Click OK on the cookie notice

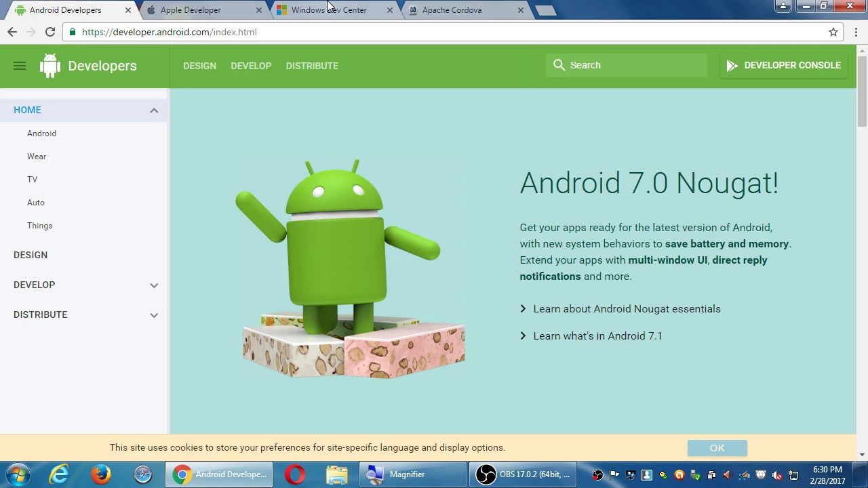coord(717,448)
